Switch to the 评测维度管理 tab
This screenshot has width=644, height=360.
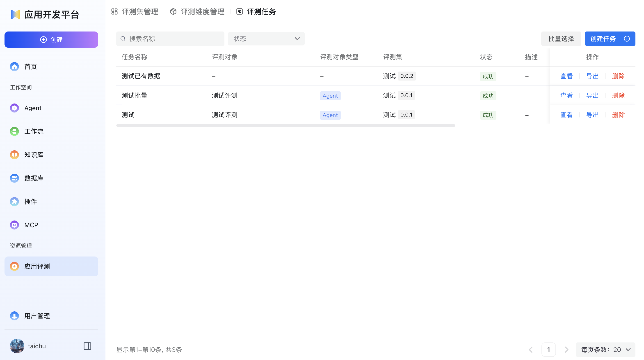203,12
